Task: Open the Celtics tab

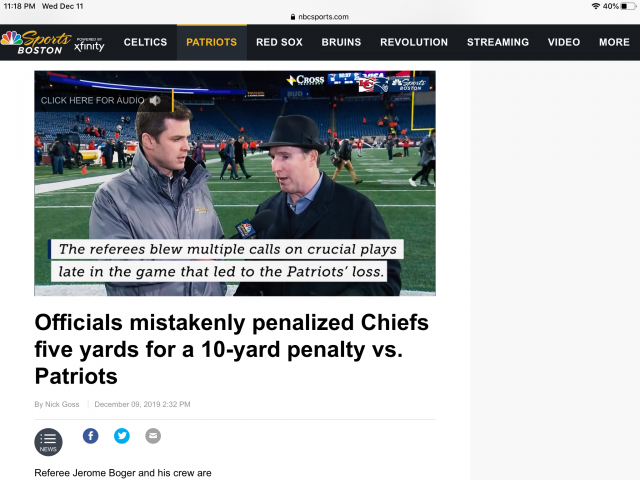Action: click(x=145, y=42)
